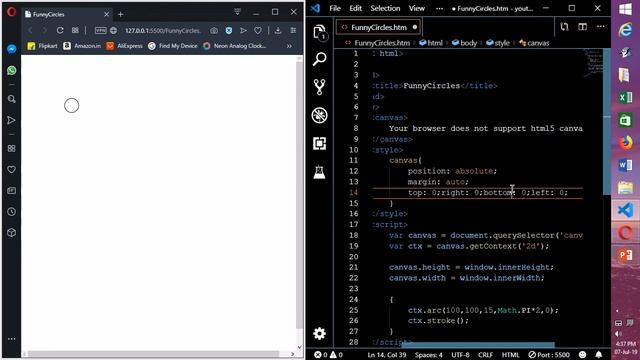Open the Speed Dial start page

point(75,30)
